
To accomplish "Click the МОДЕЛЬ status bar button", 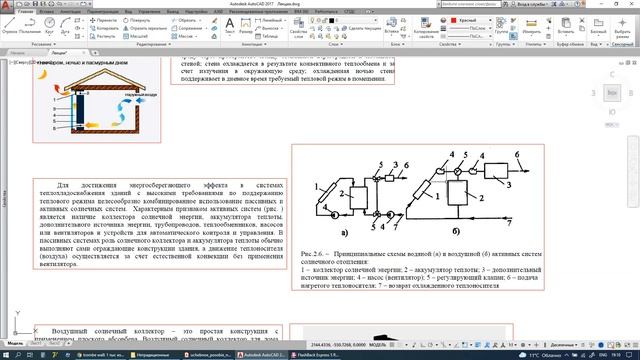I will (x=377, y=345).
